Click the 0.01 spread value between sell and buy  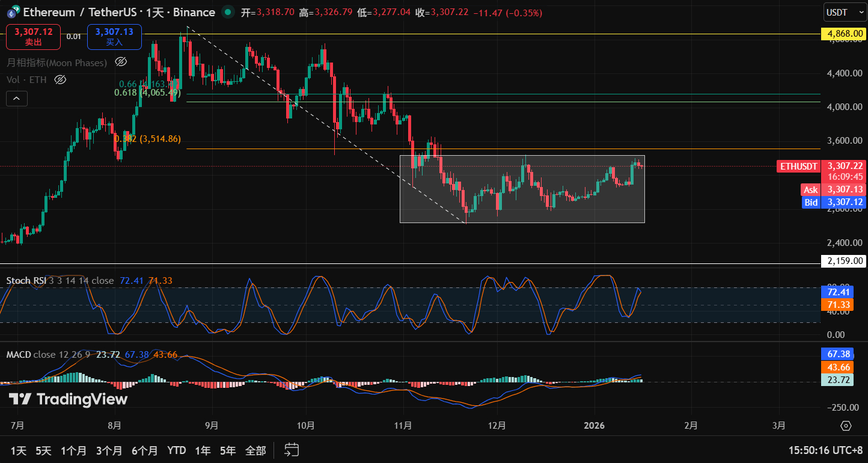coord(73,37)
